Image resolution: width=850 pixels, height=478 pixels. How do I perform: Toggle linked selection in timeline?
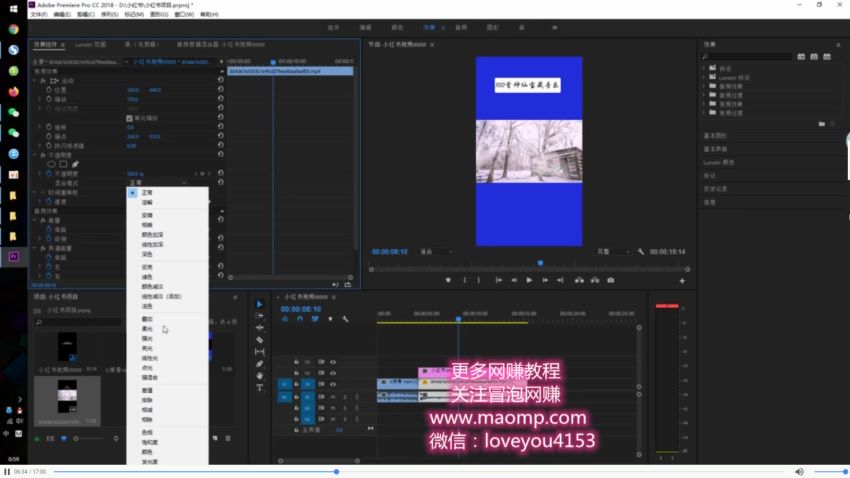point(315,319)
